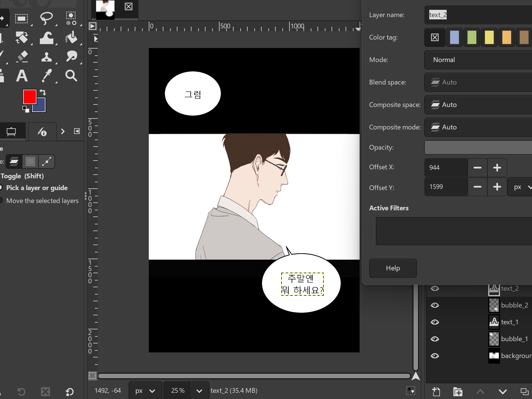Hide the bubble_2 layer

(x=435, y=305)
